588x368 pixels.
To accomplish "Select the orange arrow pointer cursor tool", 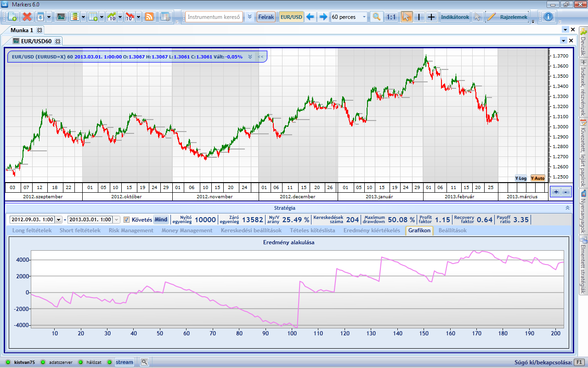I will pyautogui.click(x=407, y=17).
